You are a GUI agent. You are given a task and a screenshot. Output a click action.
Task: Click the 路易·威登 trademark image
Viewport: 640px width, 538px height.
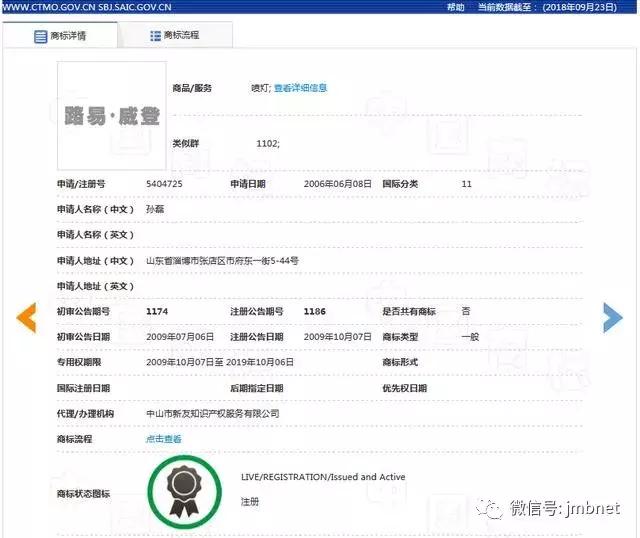(x=112, y=116)
